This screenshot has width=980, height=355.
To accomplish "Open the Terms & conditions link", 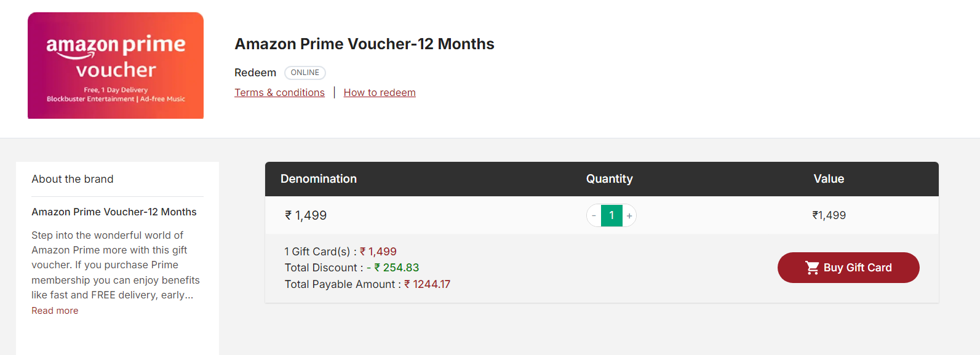I will coord(279,92).
